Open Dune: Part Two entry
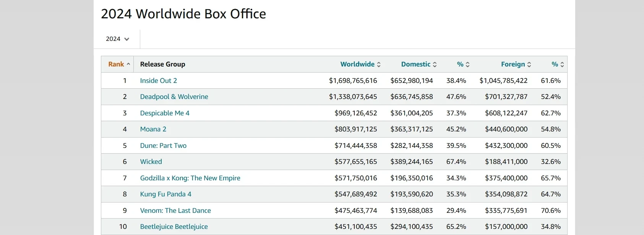This screenshot has width=644, height=235. pyautogui.click(x=163, y=146)
